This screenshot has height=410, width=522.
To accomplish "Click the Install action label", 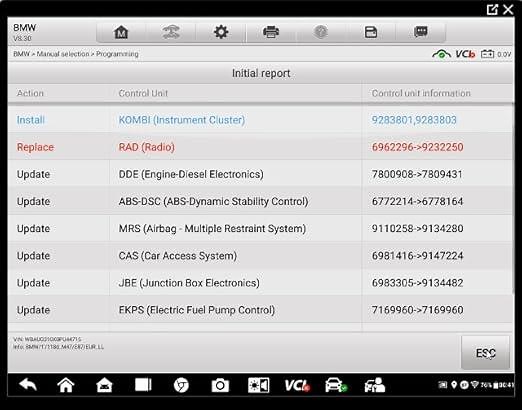I will click(31, 120).
